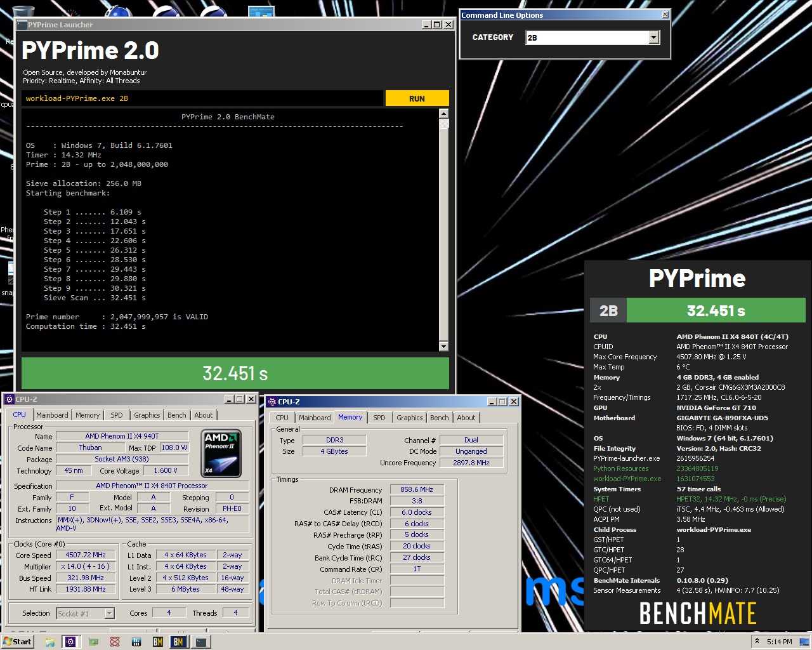Image resolution: width=812 pixels, height=650 pixels.
Task: Click the monitor icon in system tray
Action: click(804, 641)
